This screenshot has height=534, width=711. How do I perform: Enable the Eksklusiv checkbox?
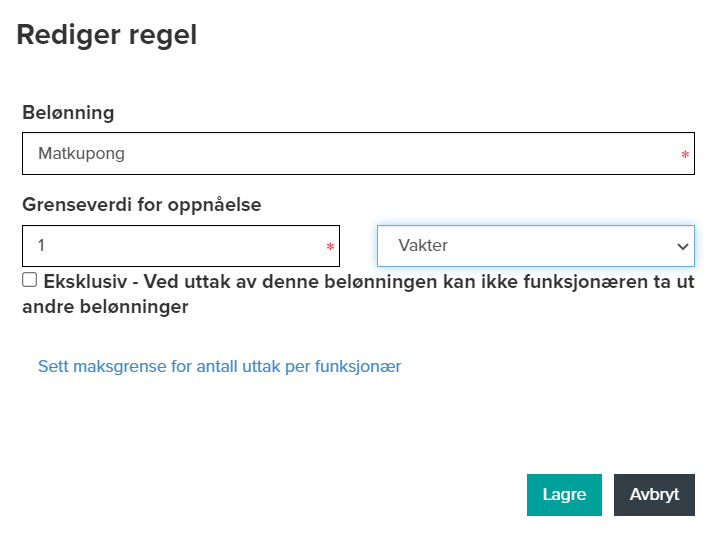(x=30, y=281)
